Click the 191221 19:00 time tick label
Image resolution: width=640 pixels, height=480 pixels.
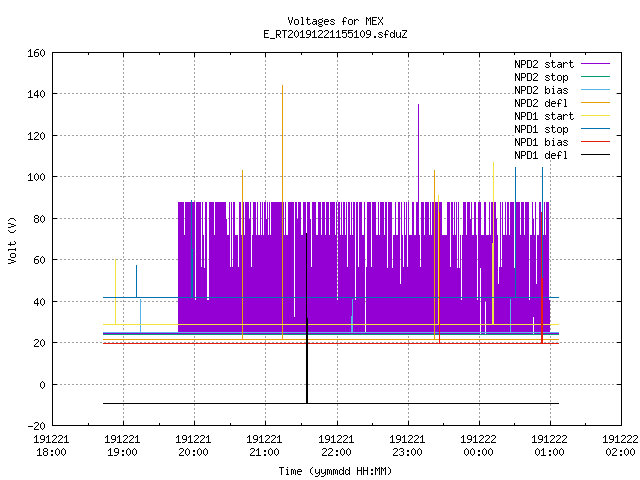pyautogui.click(x=122, y=446)
